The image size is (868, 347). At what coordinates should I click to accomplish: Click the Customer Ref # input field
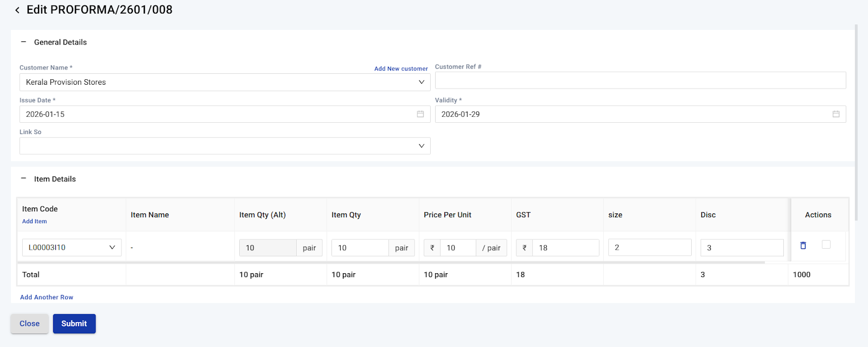(x=640, y=80)
